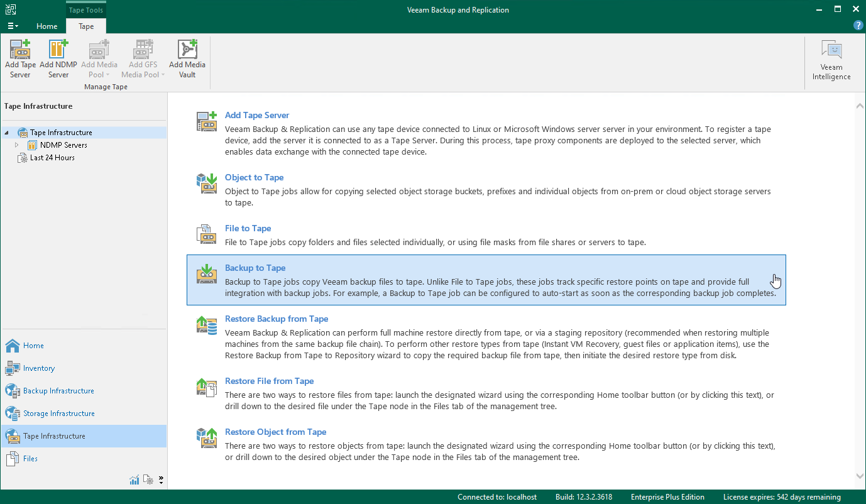Open the main hamburger menu dropdown
This screenshot has height=504, width=866.
(x=13, y=26)
